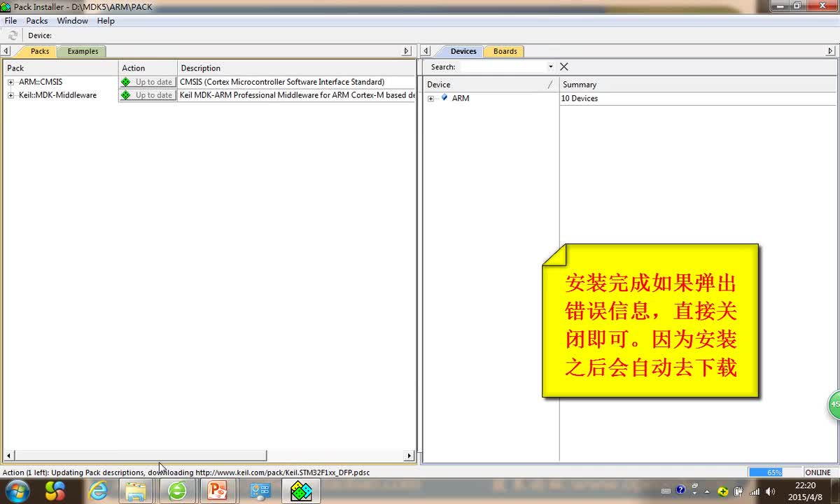Open the screen recorder taskbar icon
The image size is (840, 504).
coord(260,491)
